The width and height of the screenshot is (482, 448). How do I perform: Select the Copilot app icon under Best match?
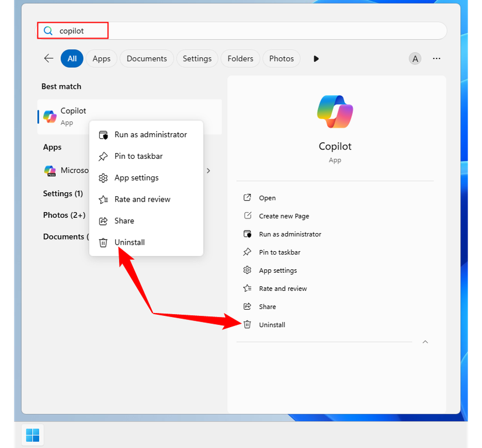50,114
